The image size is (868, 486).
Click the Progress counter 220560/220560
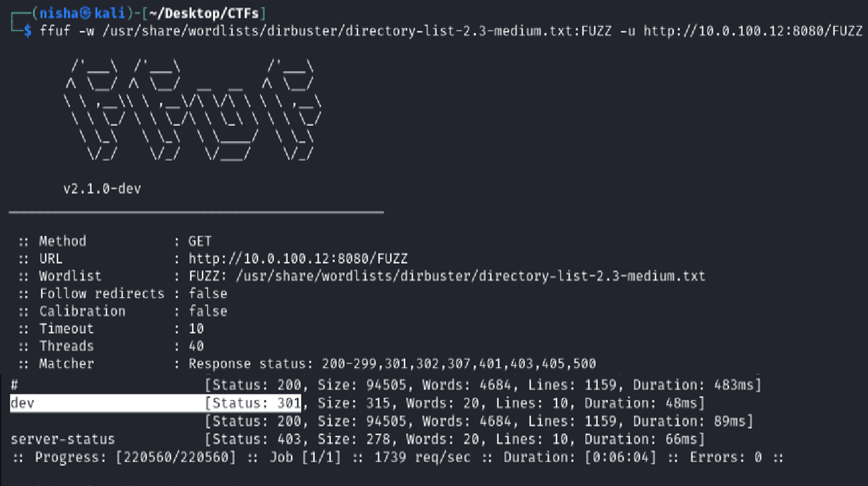click(x=176, y=457)
